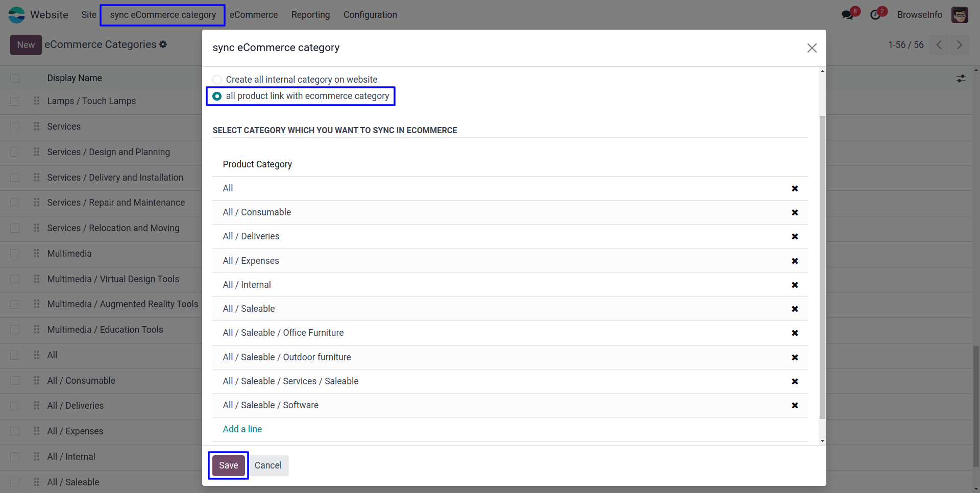The width and height of the screenshot is (980, 493).
Task: Delete the 'All / Internal' category line
Action: (795, 285)
